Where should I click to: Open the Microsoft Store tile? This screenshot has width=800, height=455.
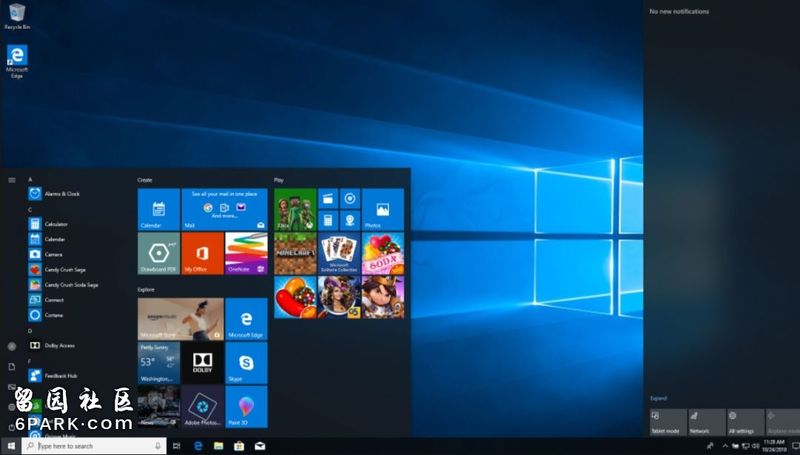coord(181,319)
